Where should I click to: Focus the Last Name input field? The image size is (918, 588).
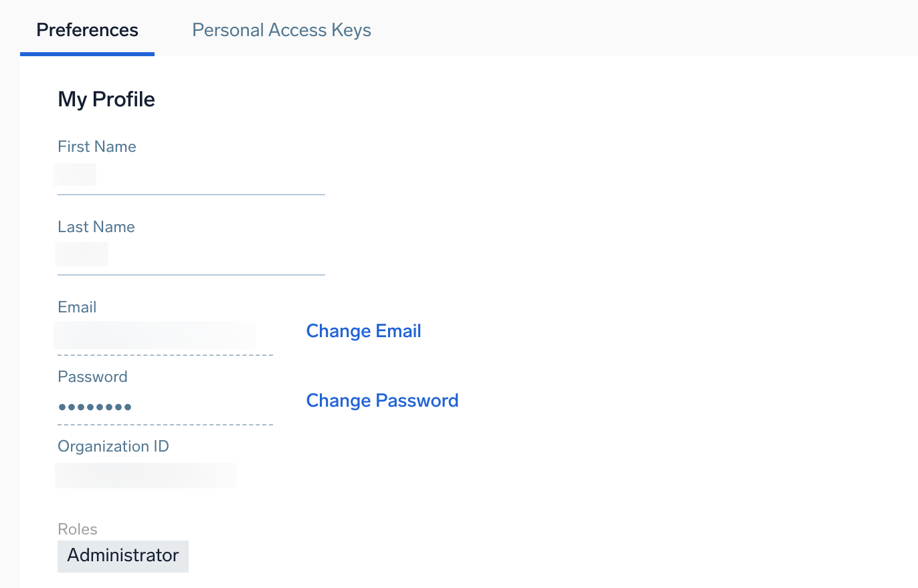(x=191, y=255)
